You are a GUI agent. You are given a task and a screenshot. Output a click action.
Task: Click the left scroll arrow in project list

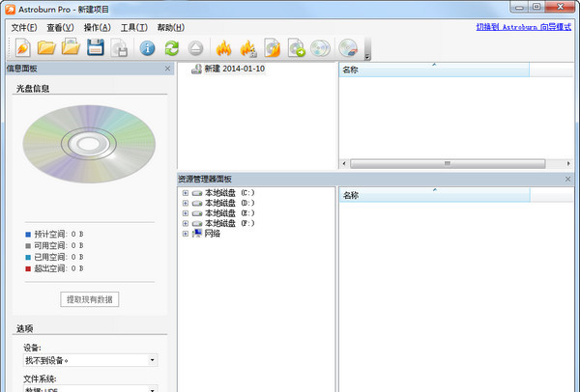coord(344,164)
